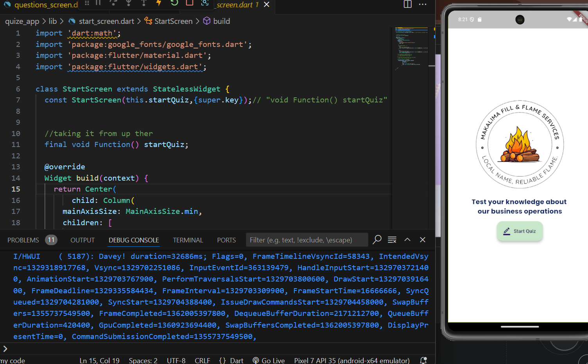Split the editor to the right
The image size is (588, 364).
coord(408,4)
